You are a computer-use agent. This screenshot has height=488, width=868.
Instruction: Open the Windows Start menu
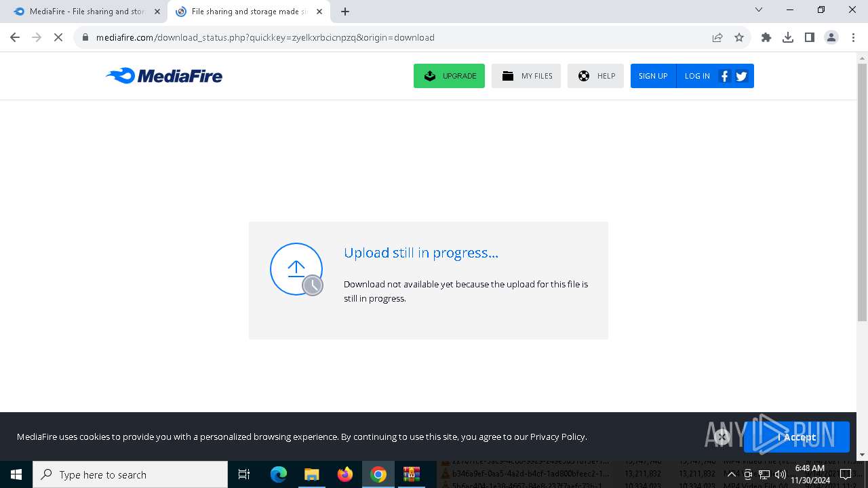pyautogui.click(x=16, y=474)
